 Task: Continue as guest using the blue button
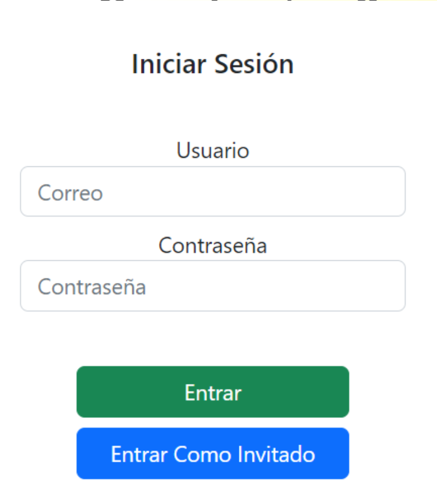213,454
